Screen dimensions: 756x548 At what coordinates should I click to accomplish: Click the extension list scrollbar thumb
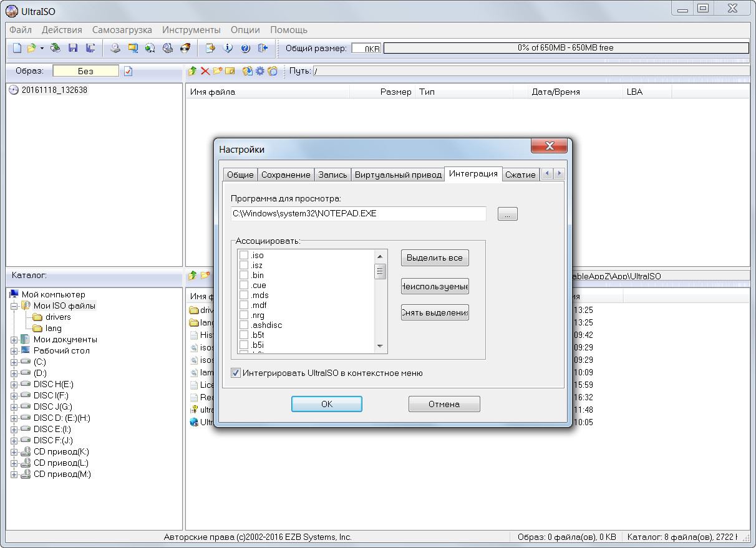point(380,271)
